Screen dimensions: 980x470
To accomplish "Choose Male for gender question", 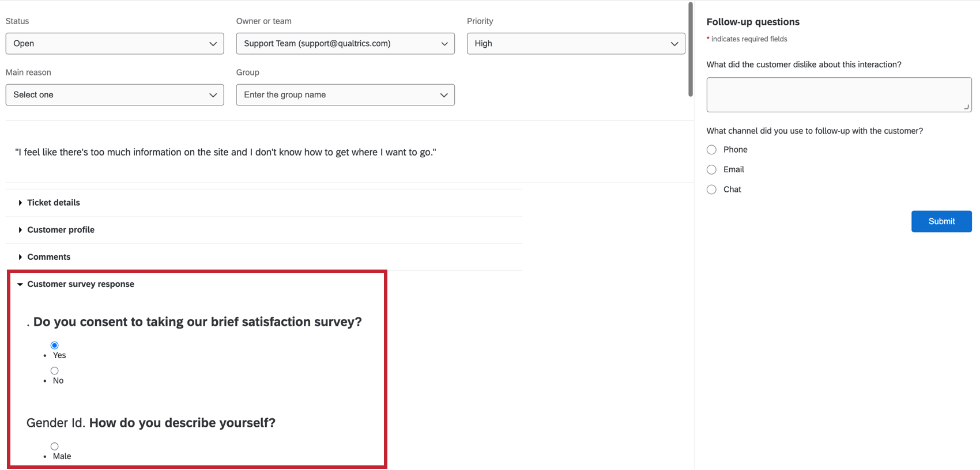I will pyautogui.click(x=55, y=446).
